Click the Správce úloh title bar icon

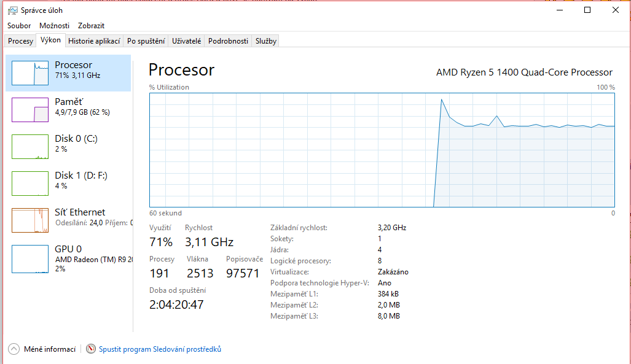[13, 10]
